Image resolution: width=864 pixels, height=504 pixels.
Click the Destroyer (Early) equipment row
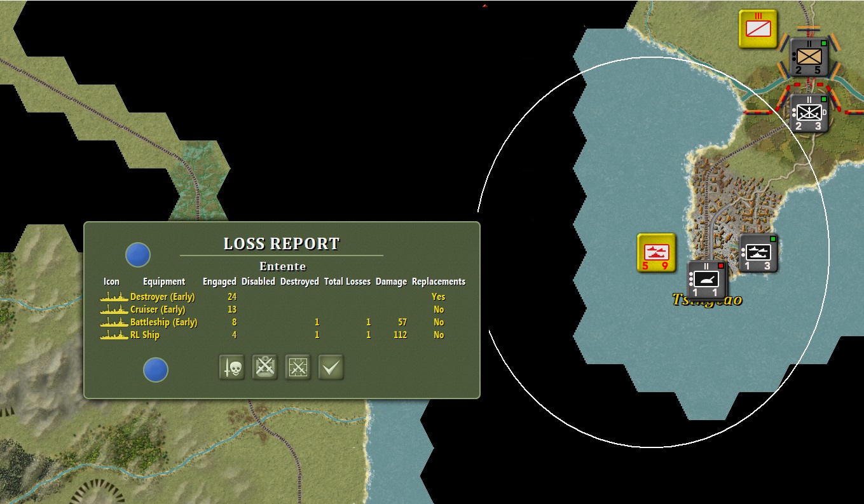point(282,297)
